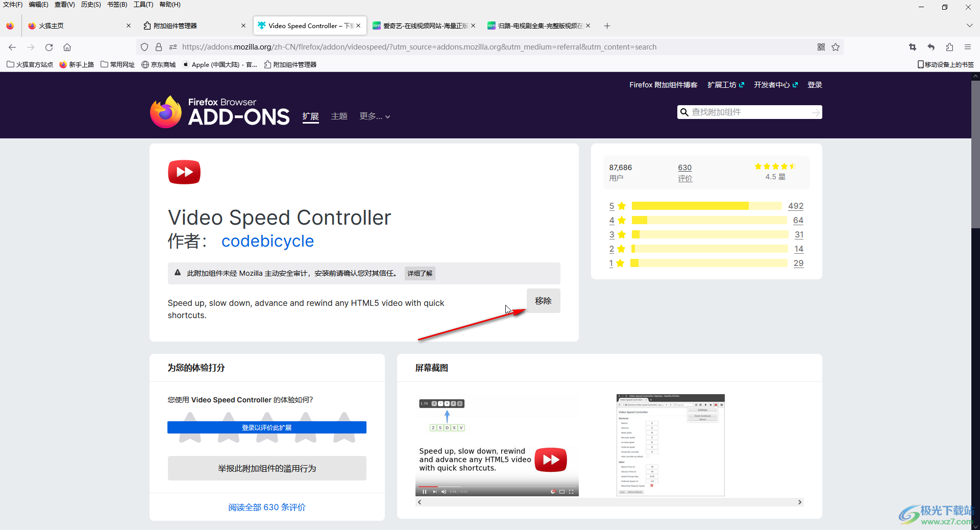The height and width of the screenshot is (530, 980).
Task: Close the Video Speed Controller tab
Action: [x=358, y=26]
